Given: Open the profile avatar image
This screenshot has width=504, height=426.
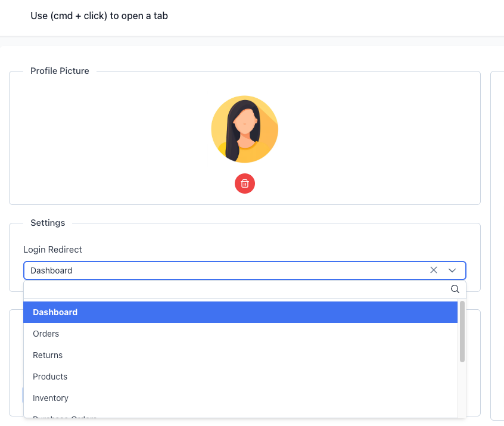Looking at the screenshot, I should click(244, 129).
